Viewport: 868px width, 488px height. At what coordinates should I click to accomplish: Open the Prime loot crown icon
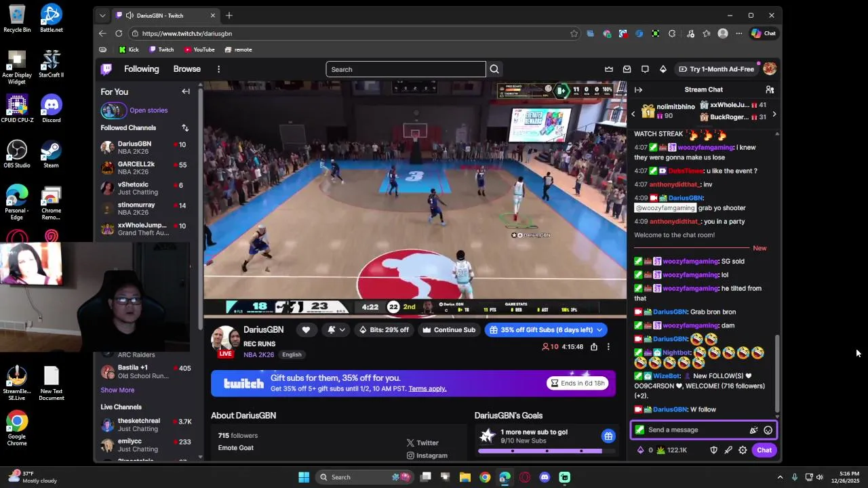coord(609,69)
